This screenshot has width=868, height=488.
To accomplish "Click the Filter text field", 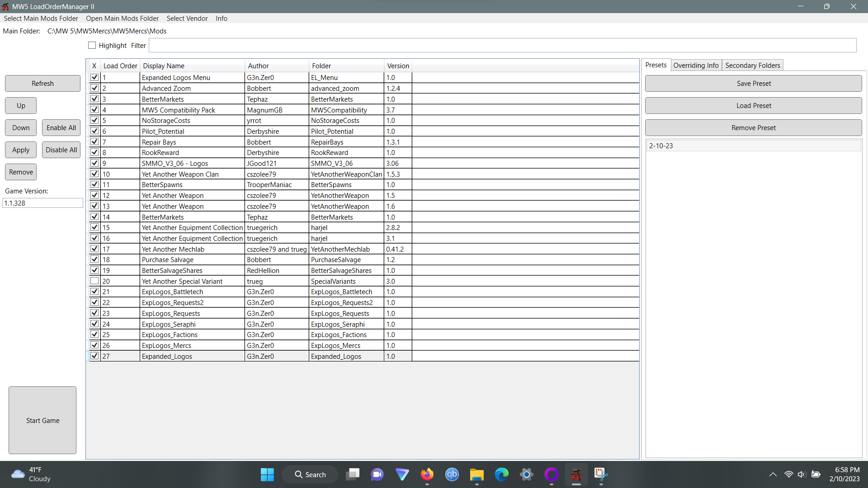I will tap(502, 45).
